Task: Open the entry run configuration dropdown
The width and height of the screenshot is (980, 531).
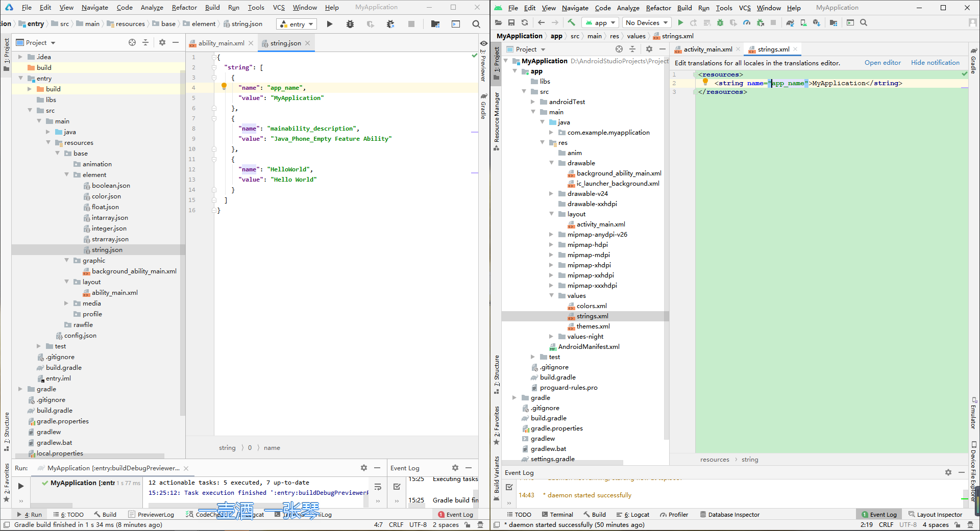Action: click(x=296, y=24)
